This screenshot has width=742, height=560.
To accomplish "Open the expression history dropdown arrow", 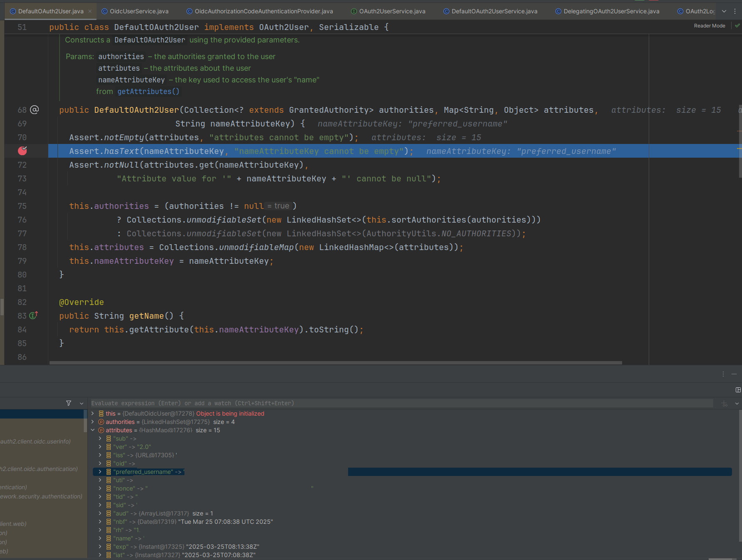I will coord(737,403).
